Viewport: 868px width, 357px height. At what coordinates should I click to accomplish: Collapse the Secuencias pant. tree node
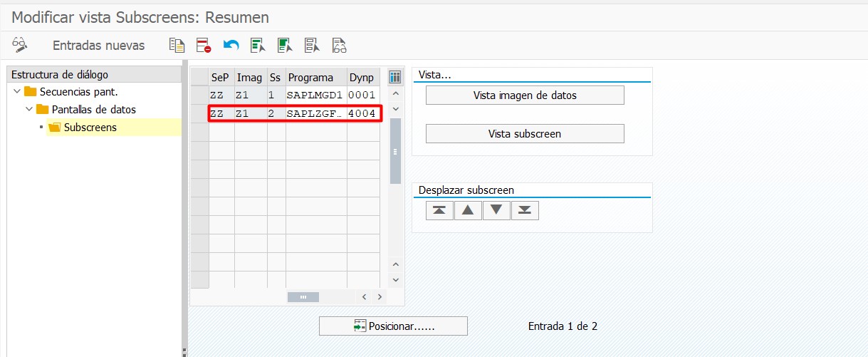[x=17, y=91]
